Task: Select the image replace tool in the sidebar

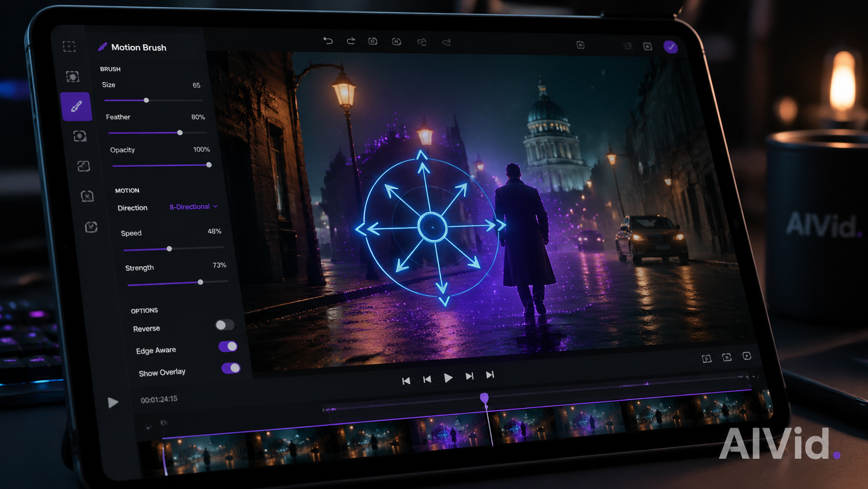Action: (x=84, y=166)
